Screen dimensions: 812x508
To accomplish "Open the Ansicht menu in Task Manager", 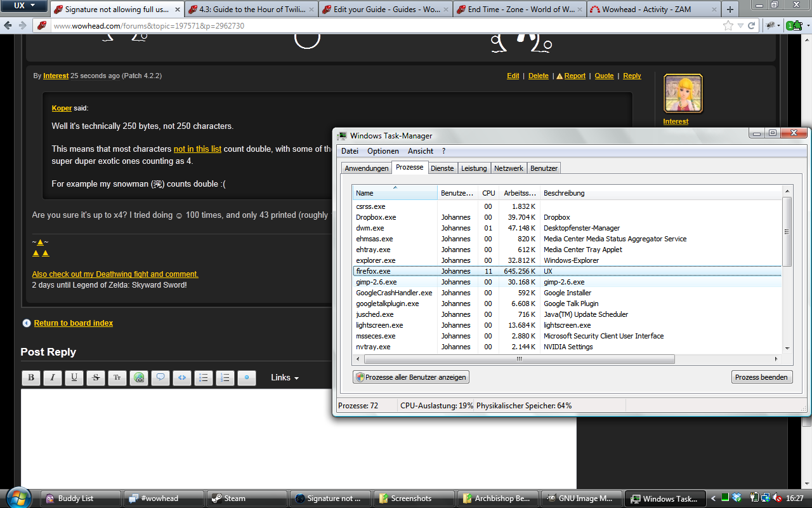I will [421, 151].
